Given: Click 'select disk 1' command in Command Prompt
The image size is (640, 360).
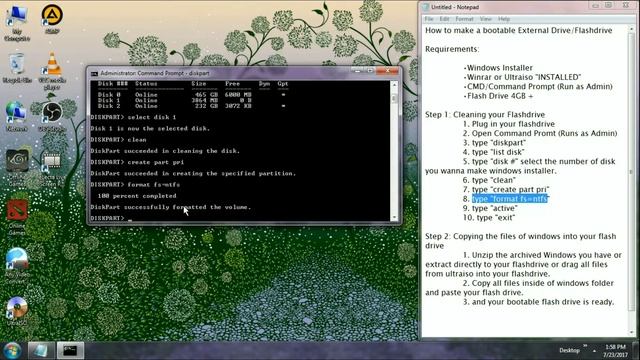Looking at the screenshot, I should pyautogui.click(x=152, y=117).
